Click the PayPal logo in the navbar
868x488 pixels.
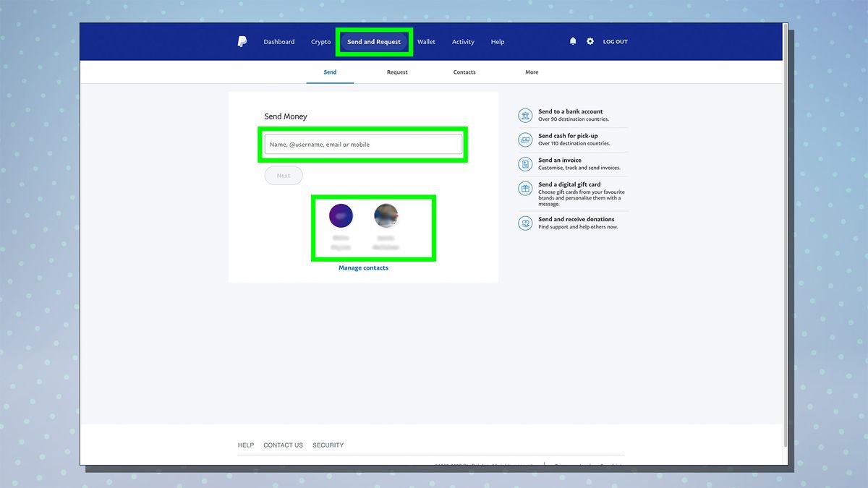[242, 41]
